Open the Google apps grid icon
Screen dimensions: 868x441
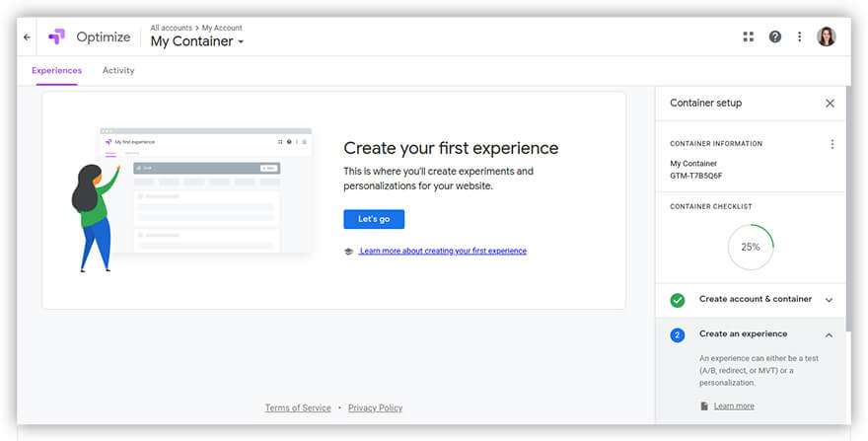coord(748,37)
